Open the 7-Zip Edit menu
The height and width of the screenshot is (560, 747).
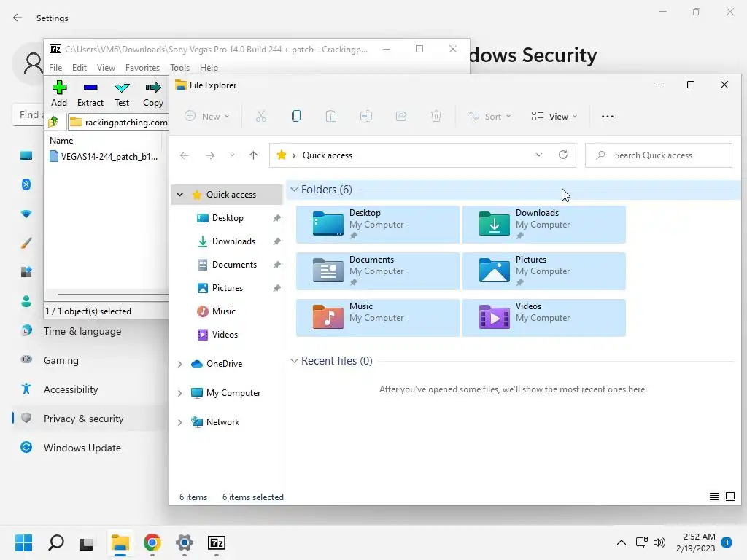tap(79, 68)
